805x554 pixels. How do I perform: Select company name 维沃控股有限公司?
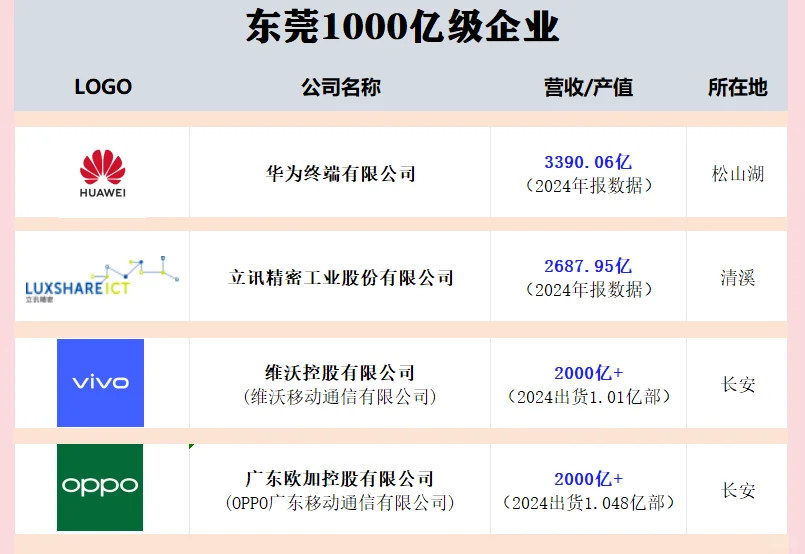point(340,373)
